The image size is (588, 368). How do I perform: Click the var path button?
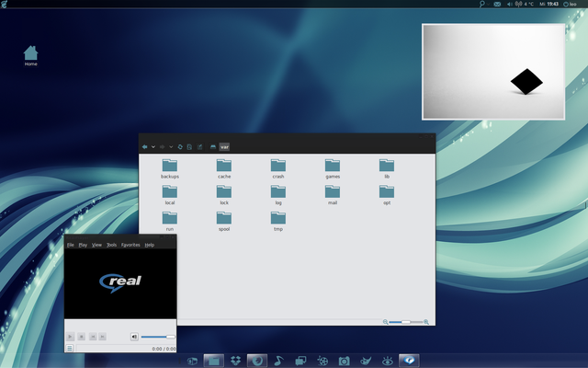tap(224, 147)
